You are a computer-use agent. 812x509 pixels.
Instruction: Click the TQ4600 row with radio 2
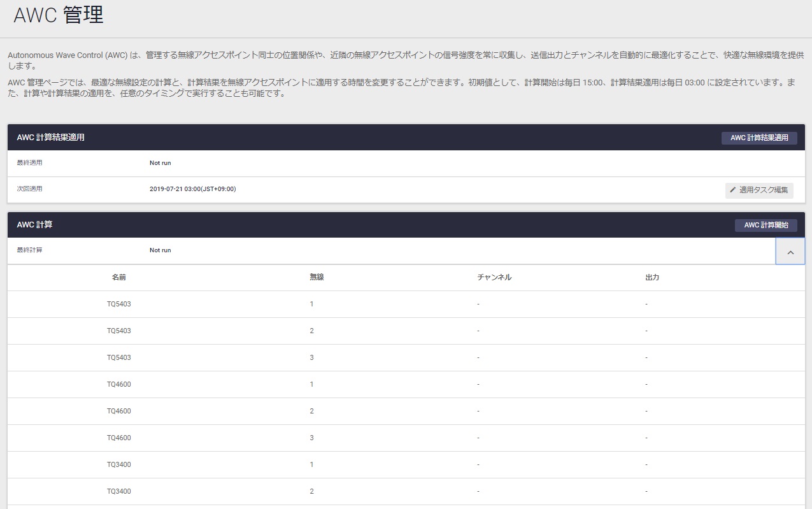(119, 411)
